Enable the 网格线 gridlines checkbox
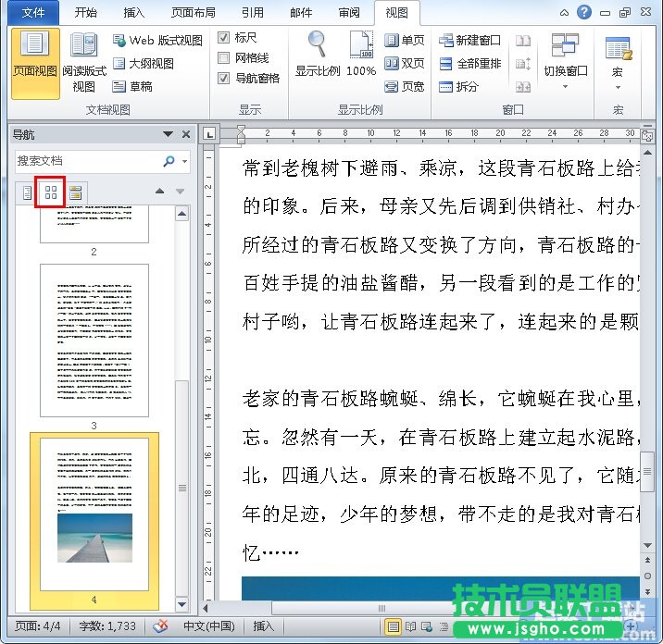Viewport: 663px width, 644px height. (224, 58)
